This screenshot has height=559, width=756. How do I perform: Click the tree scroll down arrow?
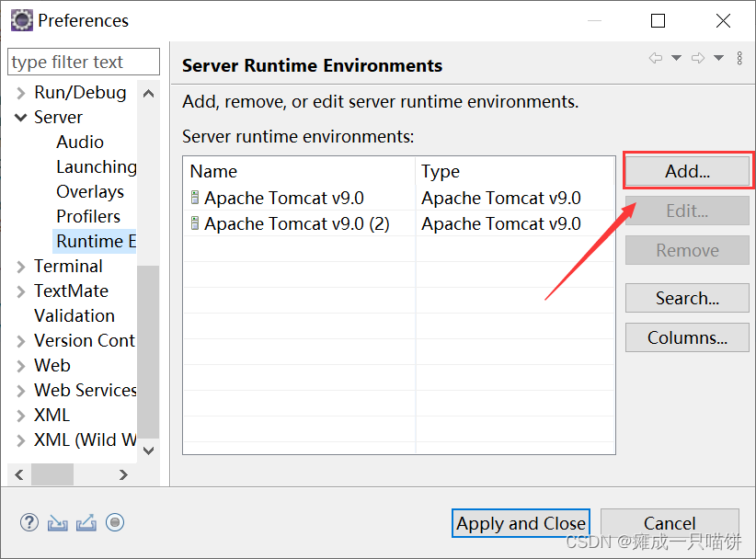(x=148, y=451)
